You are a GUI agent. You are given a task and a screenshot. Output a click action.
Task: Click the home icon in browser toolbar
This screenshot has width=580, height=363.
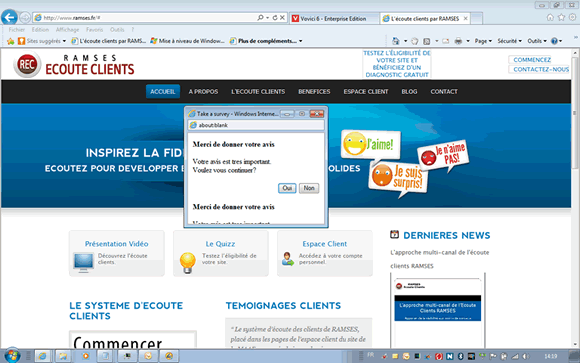(550, 17)
